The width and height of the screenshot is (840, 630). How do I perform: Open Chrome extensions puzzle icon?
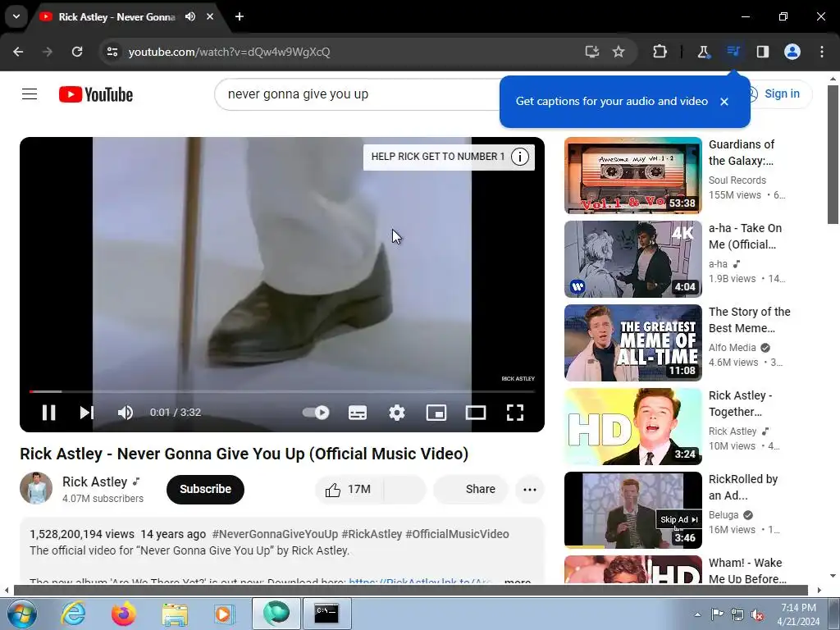click(x=660, y=52)
